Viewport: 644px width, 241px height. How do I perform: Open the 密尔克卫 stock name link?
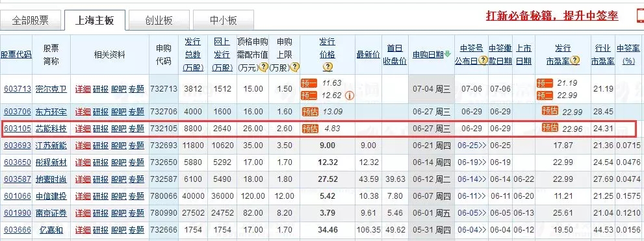[x=51, y=89]
